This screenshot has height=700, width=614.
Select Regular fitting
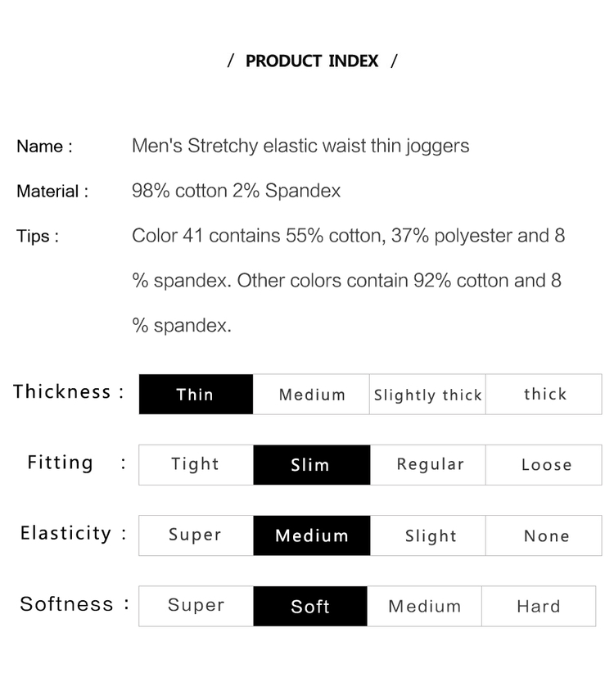pos(428,465)
